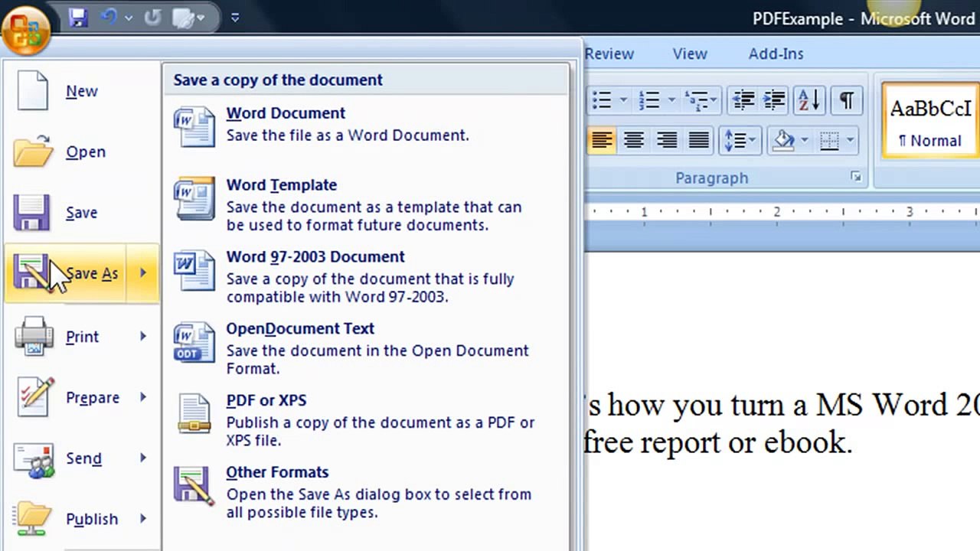
Task: Click the Save floppy disk icon in menu
Action: click(31, 212)
